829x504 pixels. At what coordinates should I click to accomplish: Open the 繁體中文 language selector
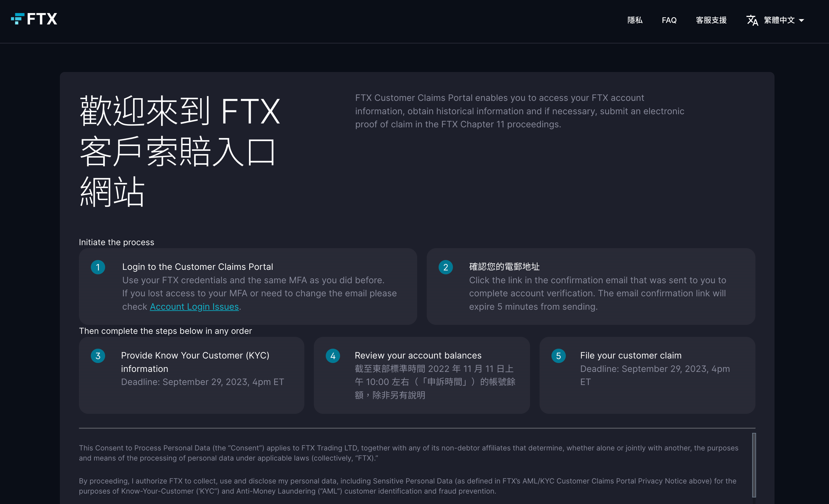click(x=779, y=20)
